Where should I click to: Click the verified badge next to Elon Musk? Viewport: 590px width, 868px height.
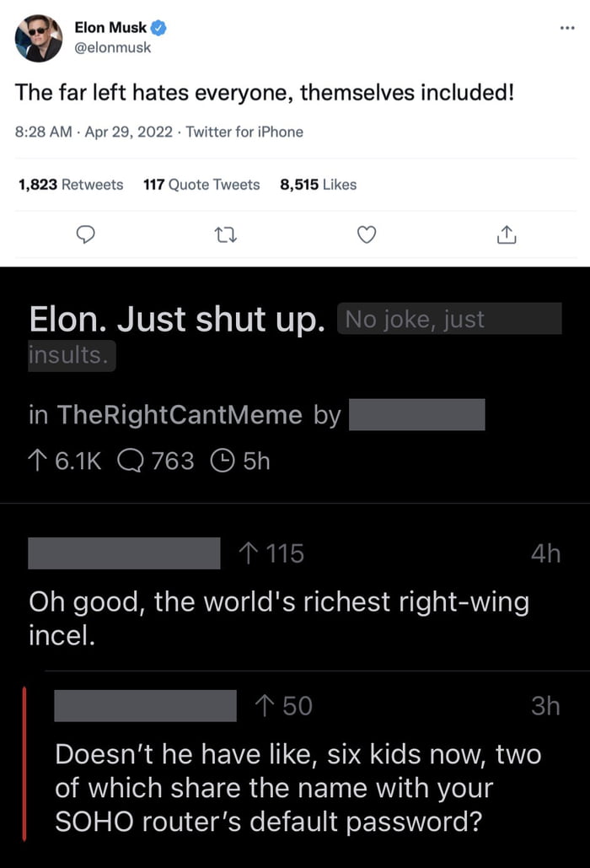coord(158,27)
